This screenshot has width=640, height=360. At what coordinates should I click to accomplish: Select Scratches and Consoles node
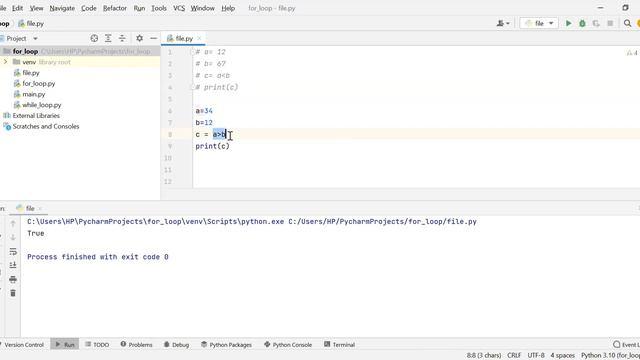(x=46, y=126)
